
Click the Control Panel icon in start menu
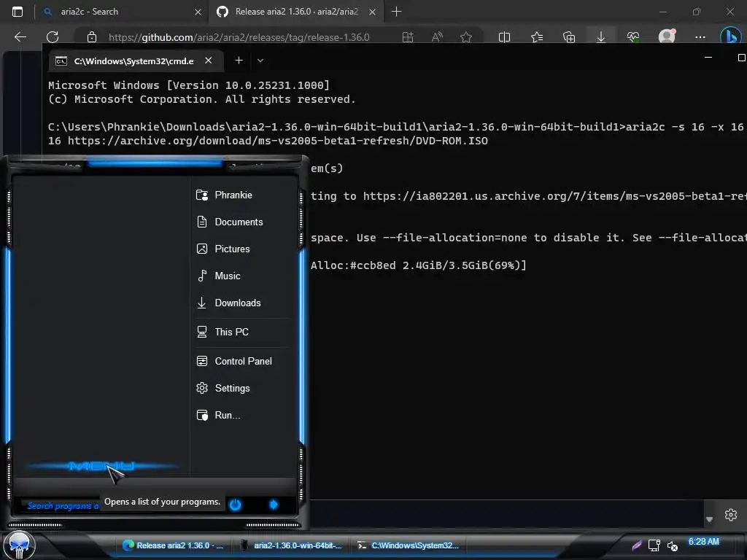202,362
